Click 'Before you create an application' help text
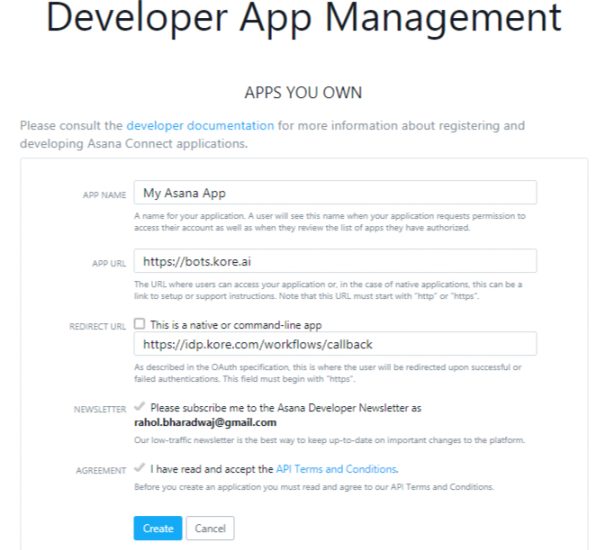The image size is (606, 550). pyautogui.click(x=314, y=487)
